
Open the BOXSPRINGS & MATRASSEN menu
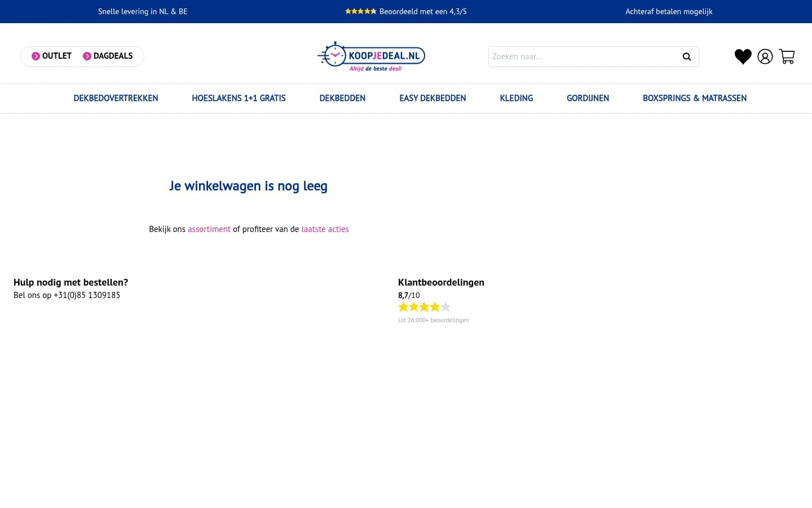(x=695, y=98)
